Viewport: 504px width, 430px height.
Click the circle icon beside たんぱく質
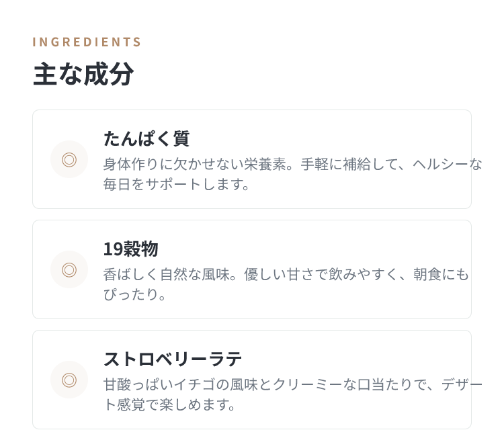click(69, 159)
